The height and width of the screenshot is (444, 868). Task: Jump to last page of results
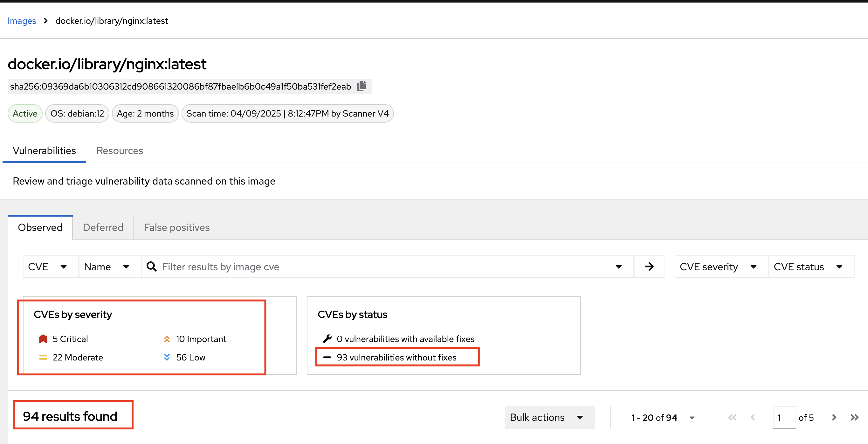pyautogui.click(x=854, y=417)
